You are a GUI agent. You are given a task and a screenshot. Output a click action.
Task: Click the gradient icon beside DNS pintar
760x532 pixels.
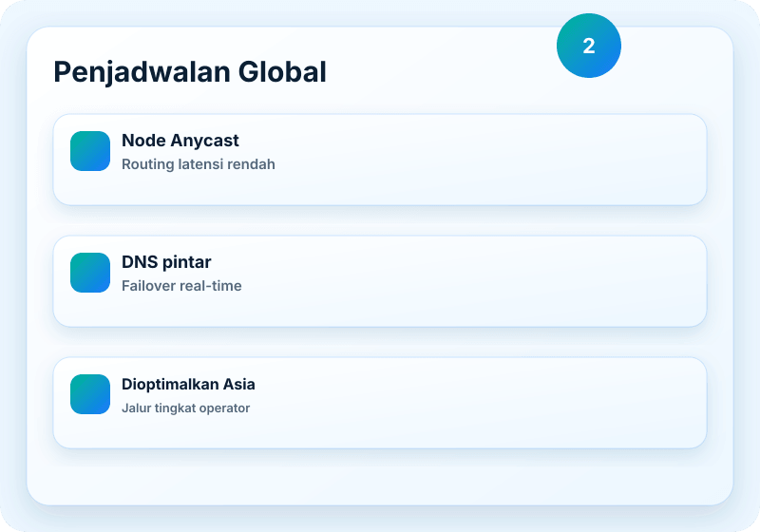tap(90, 273)
